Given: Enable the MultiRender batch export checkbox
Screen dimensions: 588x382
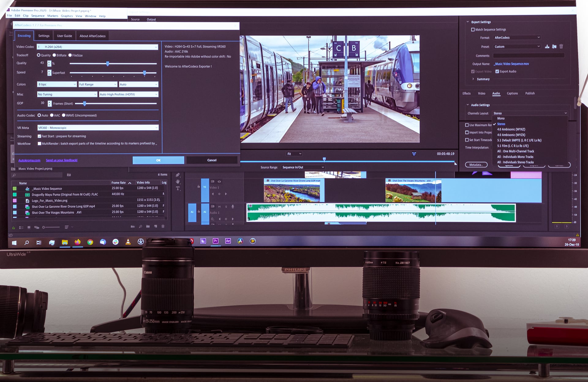Looking at the screenshot, I should (x=40, y=143).
